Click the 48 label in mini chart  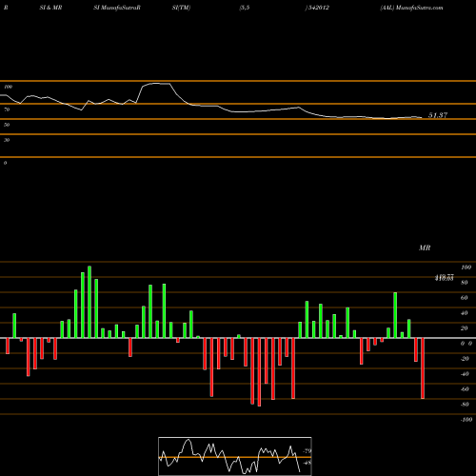(x=307, y=463)
